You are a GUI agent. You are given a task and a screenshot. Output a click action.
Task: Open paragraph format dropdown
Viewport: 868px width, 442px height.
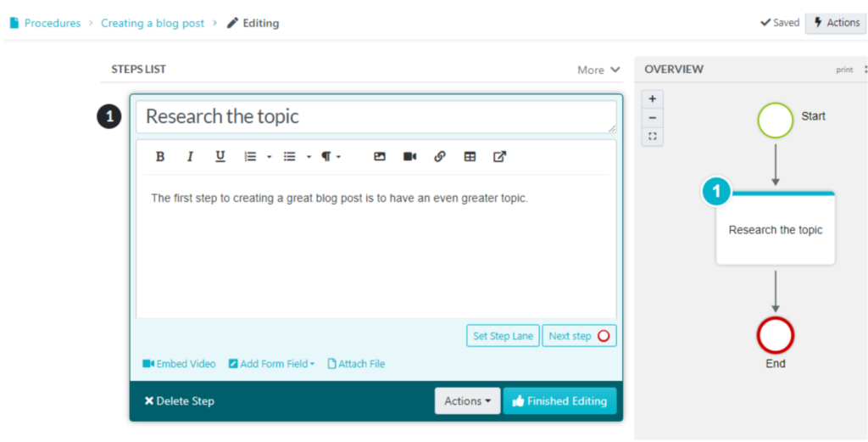pyautogui.click(x=331, y=157)
